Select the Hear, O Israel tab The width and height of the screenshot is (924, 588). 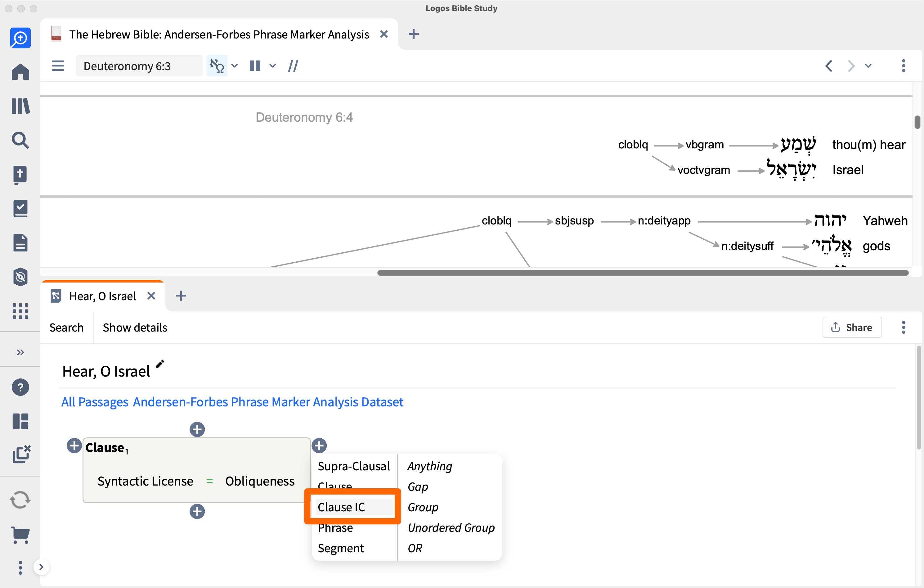click(x=102, y=296)
